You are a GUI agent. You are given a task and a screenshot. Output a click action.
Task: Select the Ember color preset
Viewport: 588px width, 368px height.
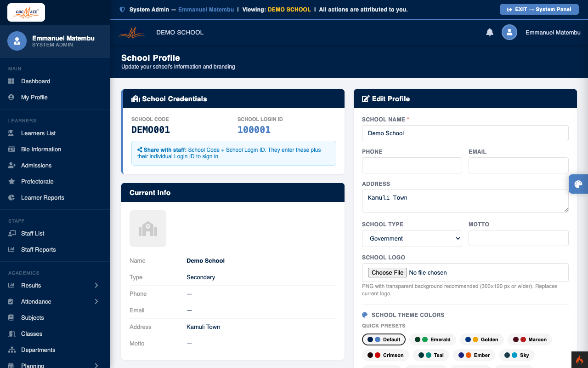click(x=474, y=355)
